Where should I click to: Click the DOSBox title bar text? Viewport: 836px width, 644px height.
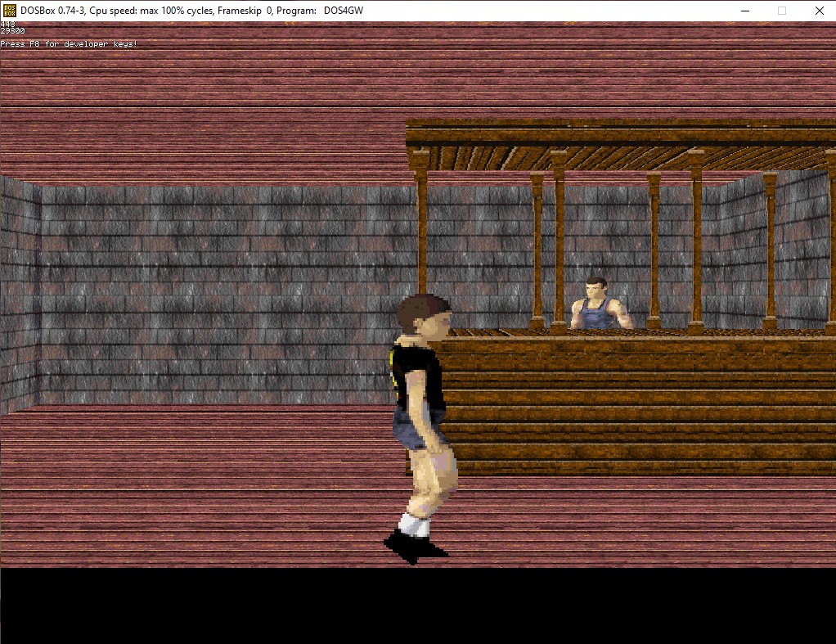[x=192, y=11]
